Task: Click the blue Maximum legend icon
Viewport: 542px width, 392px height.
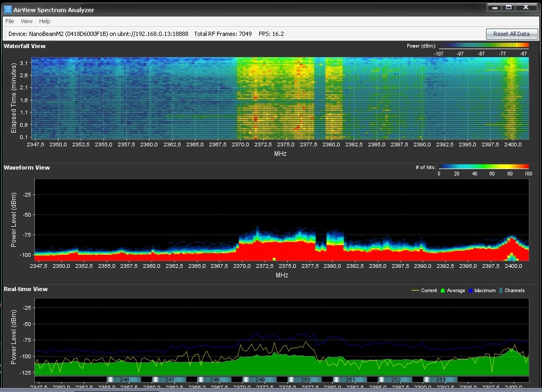Action: point(470,291)
